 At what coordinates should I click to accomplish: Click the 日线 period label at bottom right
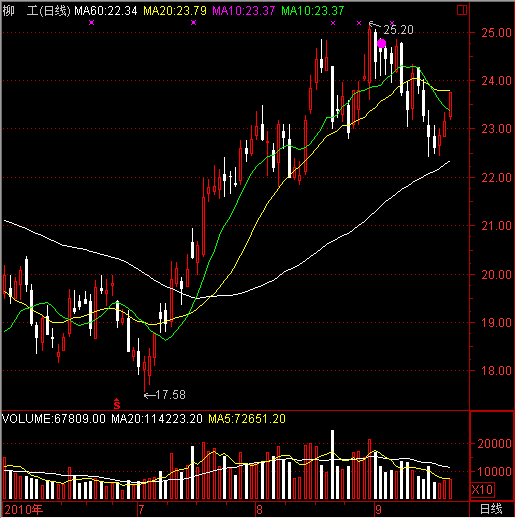(x=491, y=509)
